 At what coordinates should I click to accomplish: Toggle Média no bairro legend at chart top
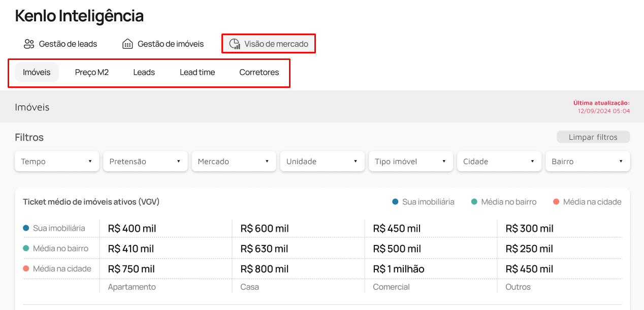(504, 202)
